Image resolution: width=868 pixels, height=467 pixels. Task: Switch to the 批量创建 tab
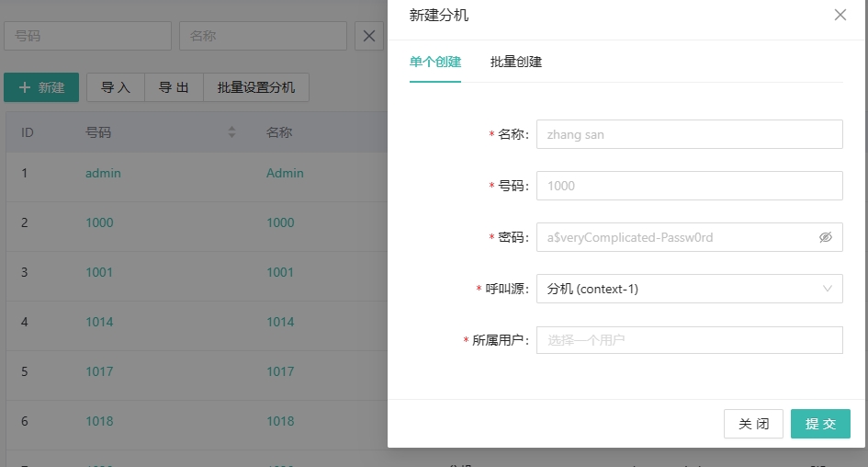click(x=516, y=62)
